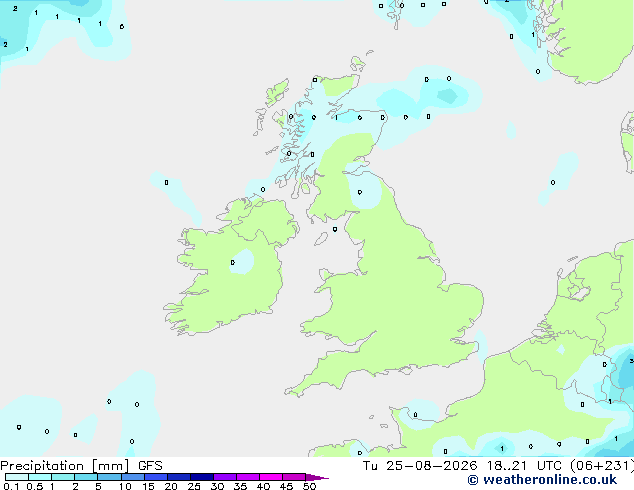Select the 30–35 mm purple swatch

click(225, 477)
